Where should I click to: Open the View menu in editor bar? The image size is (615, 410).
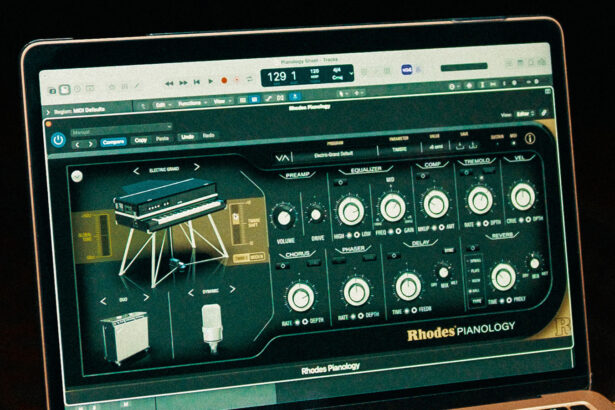[220, 102]
